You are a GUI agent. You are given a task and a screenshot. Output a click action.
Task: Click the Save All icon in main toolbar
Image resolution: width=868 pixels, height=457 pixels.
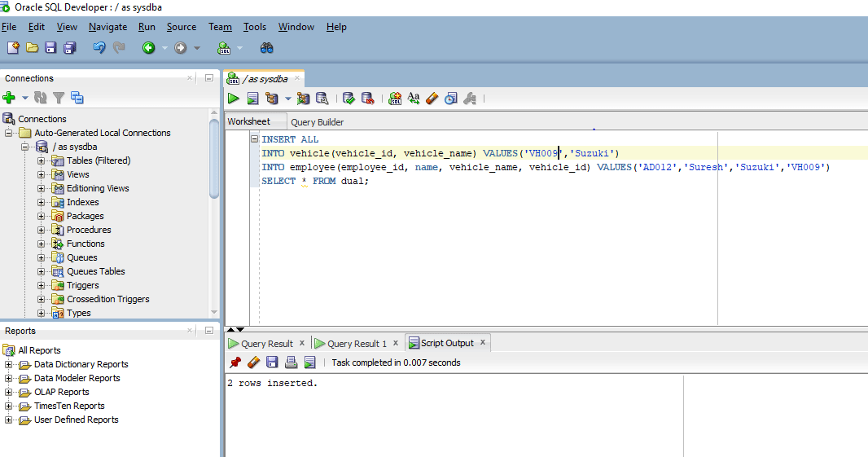[x=70, y=48]
